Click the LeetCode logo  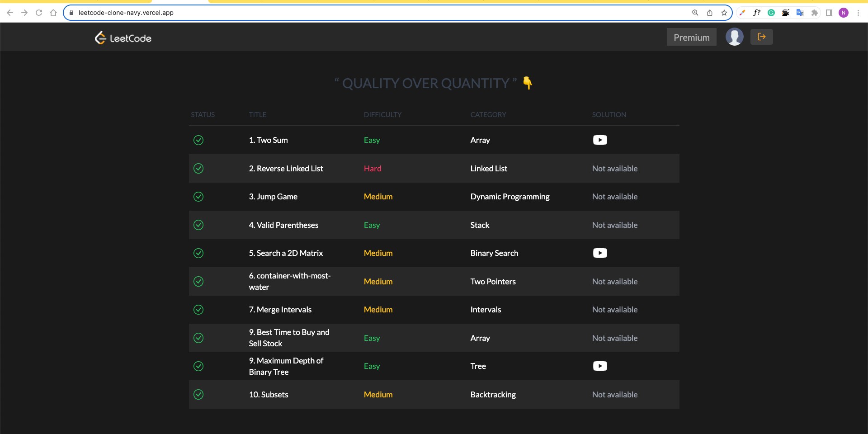click(123, 38)
